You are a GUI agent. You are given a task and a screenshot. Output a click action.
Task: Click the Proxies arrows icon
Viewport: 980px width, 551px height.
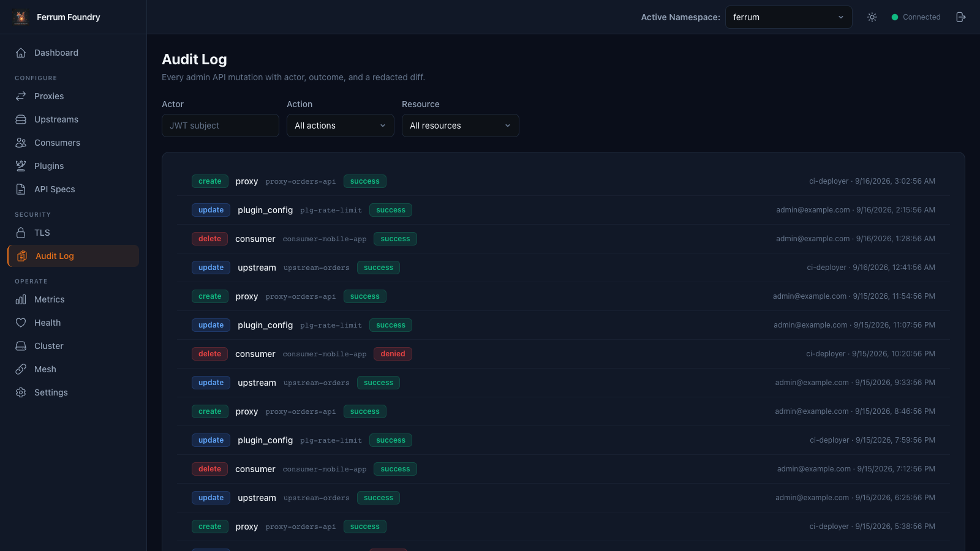(21, 96)
